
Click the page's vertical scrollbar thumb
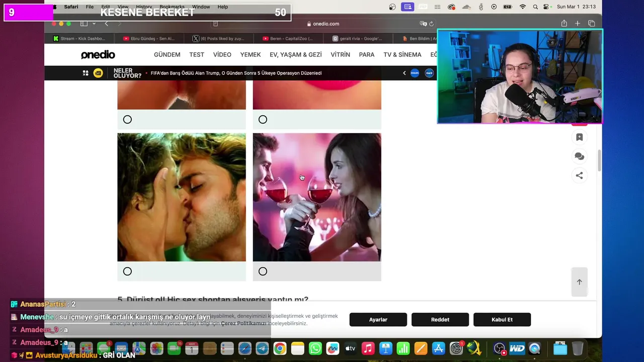[599, 161]
